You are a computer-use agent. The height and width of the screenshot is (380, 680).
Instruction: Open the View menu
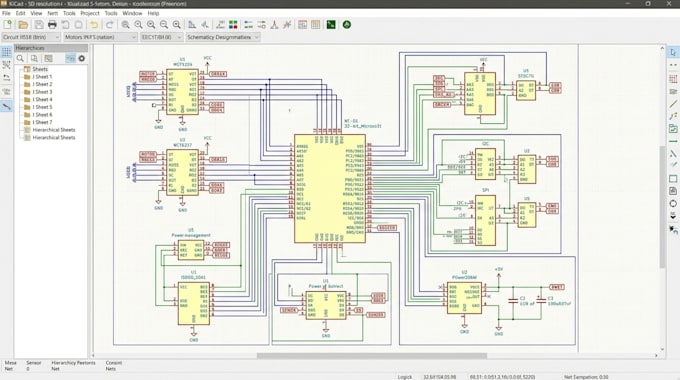(x=36, y=13)
